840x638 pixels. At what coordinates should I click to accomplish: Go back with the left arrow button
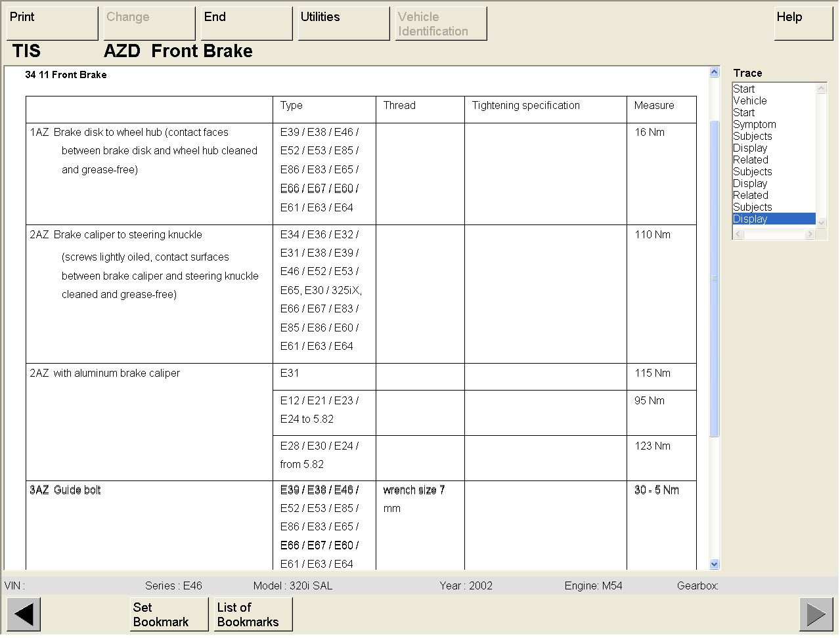(x=24, y=615)
